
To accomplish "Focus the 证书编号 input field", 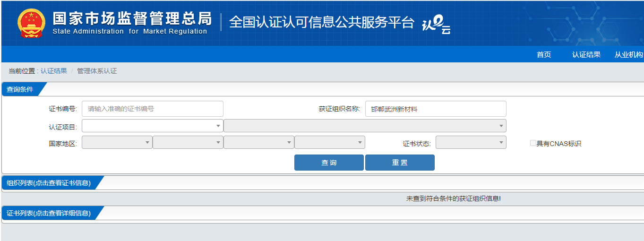I will pyautogui.click(x=153, y=109).
